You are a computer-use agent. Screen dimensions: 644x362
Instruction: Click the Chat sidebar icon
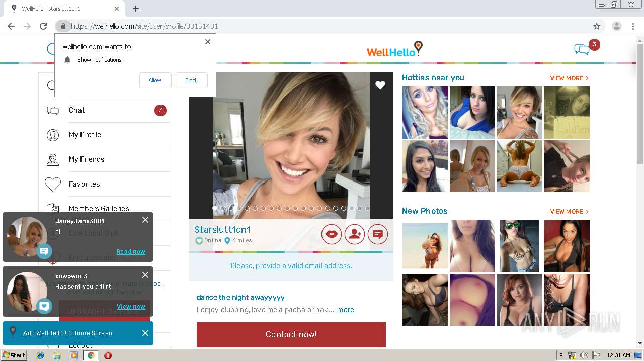point(53,111)
